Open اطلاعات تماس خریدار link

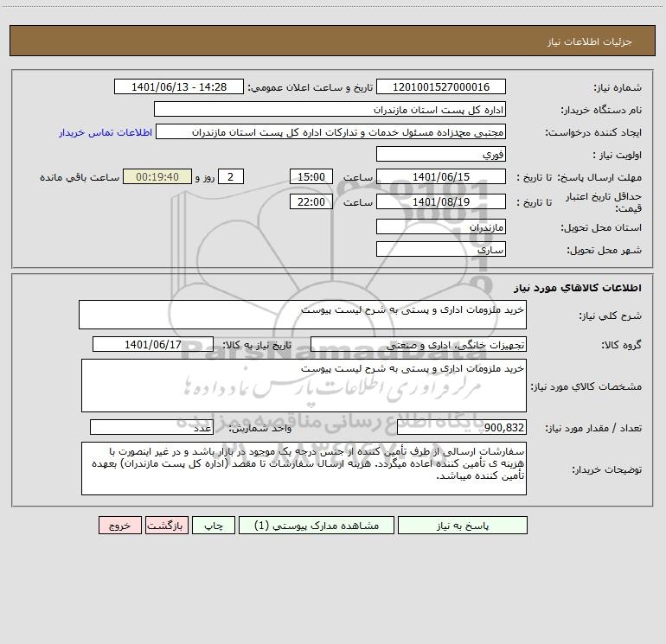click(x=105, y=132)
